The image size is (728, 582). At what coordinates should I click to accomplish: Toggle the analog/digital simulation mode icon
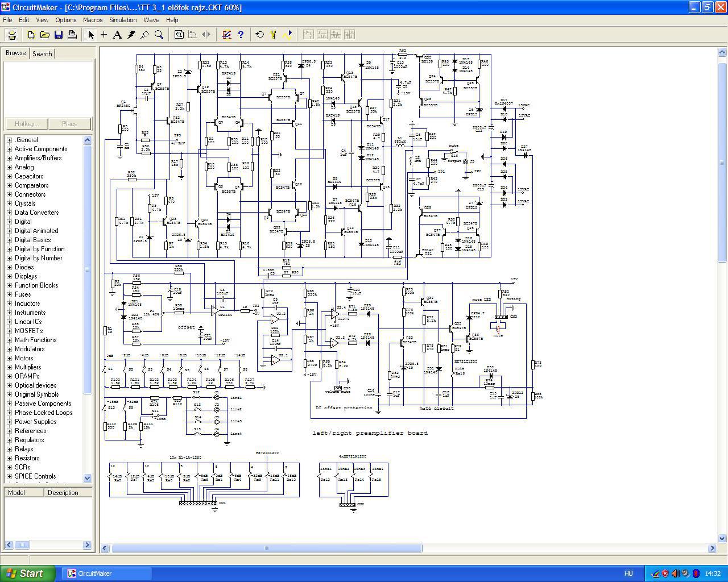[227, 35]
